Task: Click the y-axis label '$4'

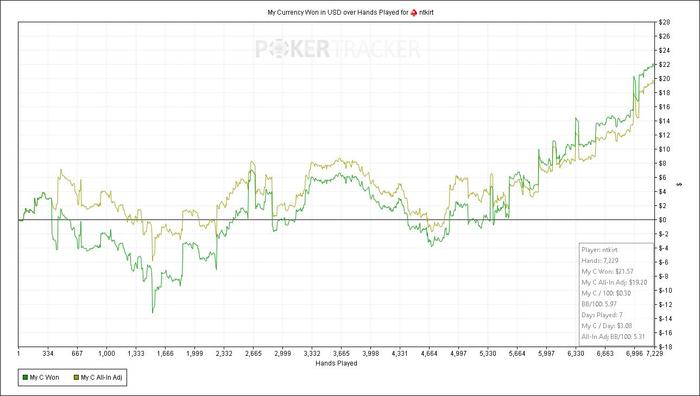Action: pos(663,192)
